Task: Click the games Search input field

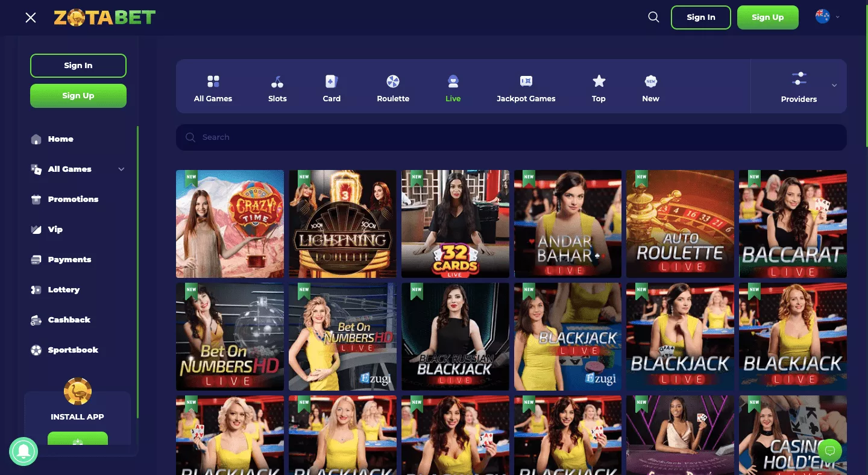Action: (x=511, y=137)
